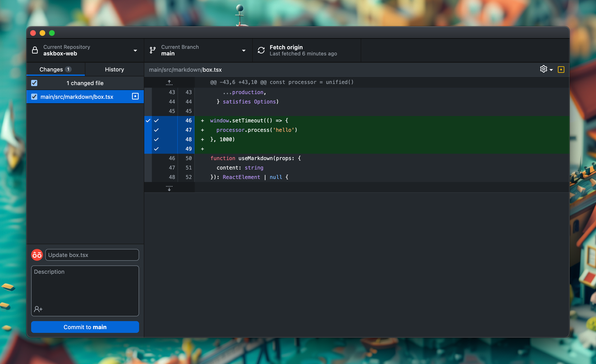Viewport: 596px width, 364px height.
Task: Click the file path main/src/markdown/box.tsx header
Action: click(185, 70)
